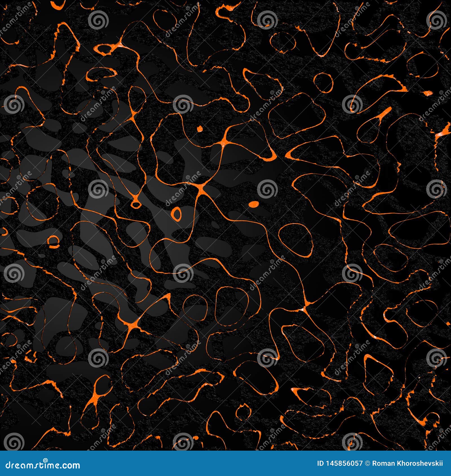The height and width of the screenshot is (476, 451).
Task: Click the solid orange oval near the image center
Action: tap(253, 204)
